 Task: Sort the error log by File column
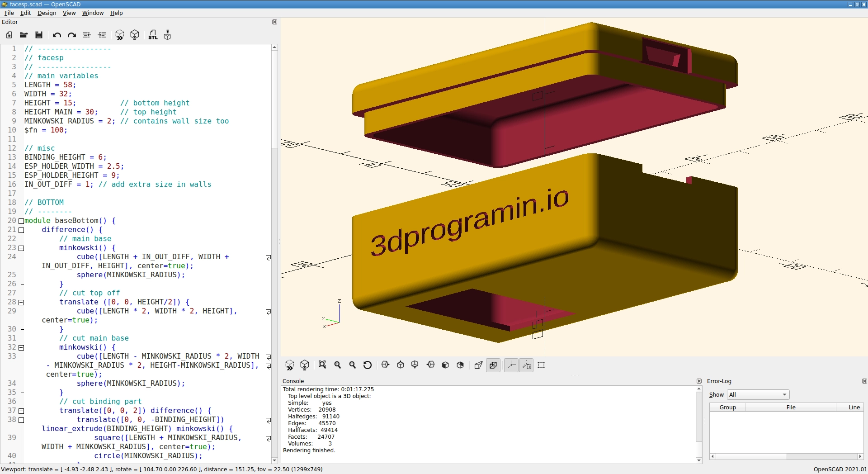click(791, 407)
